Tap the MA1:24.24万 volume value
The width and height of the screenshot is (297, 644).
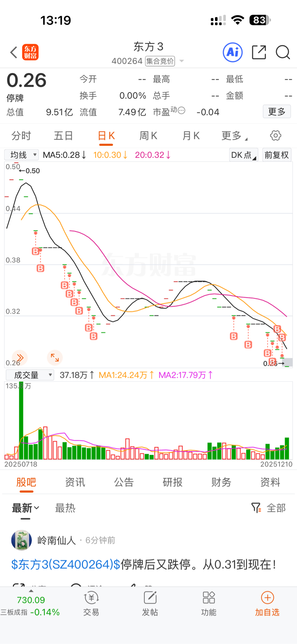[126, 375]
